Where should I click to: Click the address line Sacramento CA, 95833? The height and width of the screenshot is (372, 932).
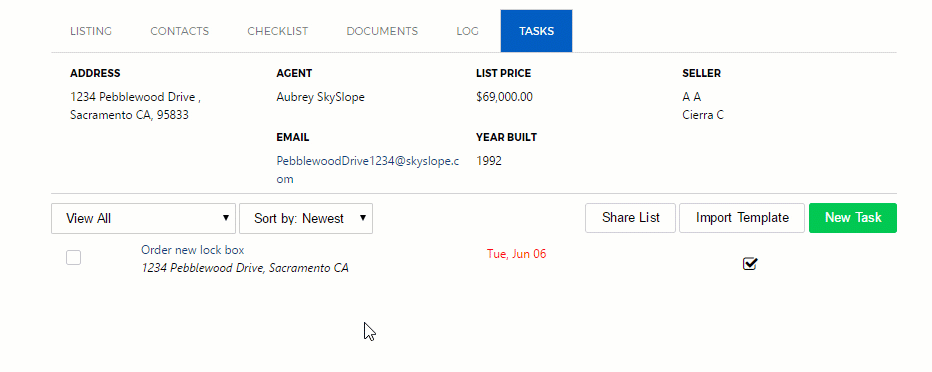click(x=130, y=115)
